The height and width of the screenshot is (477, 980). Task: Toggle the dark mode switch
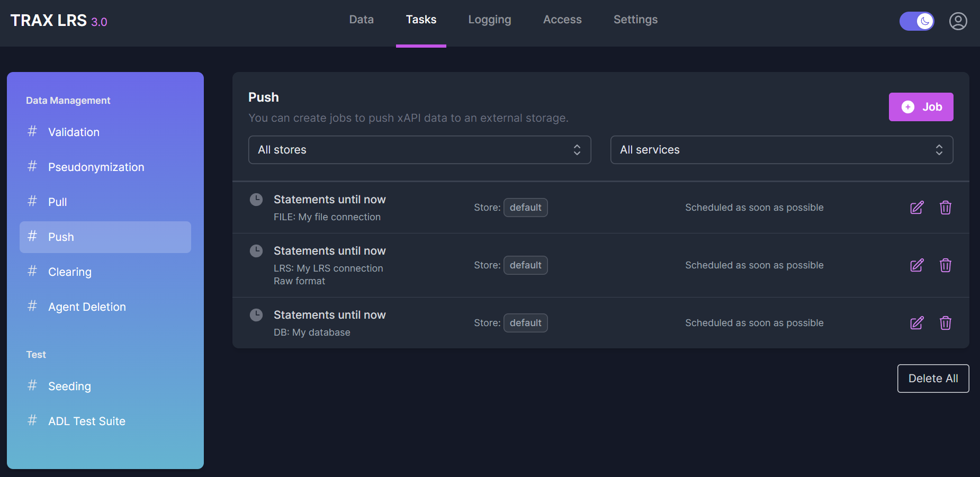pos(916,21)
